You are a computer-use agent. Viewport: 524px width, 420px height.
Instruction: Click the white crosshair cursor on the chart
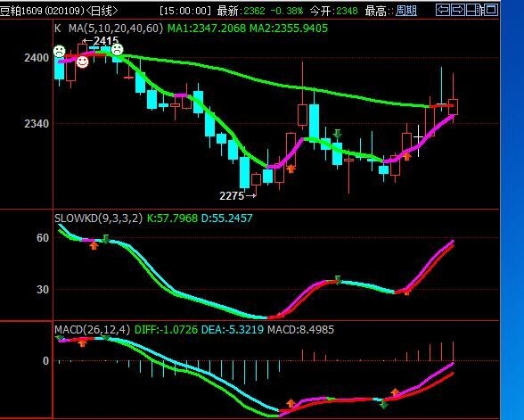[418, 137]
